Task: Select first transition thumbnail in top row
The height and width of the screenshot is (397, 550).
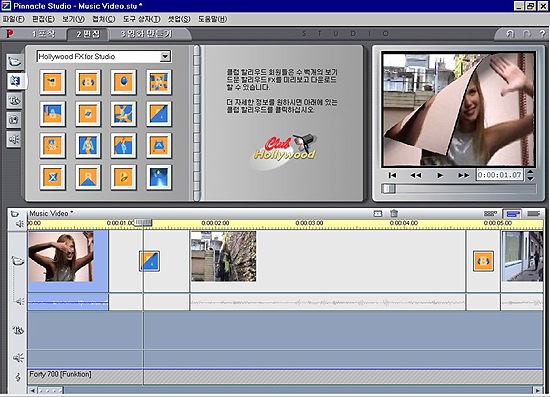Action: point(53,82)
